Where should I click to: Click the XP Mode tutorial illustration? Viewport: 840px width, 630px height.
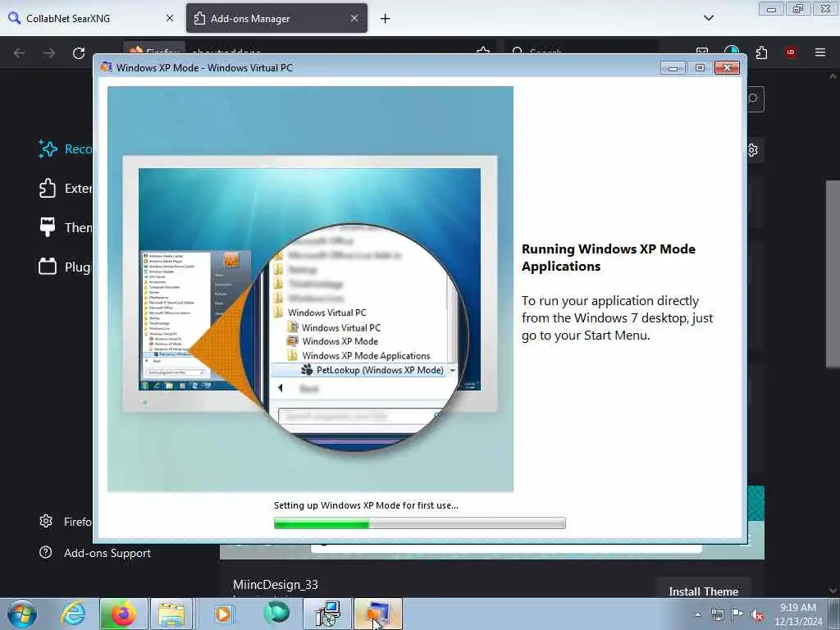pos(310,290)
